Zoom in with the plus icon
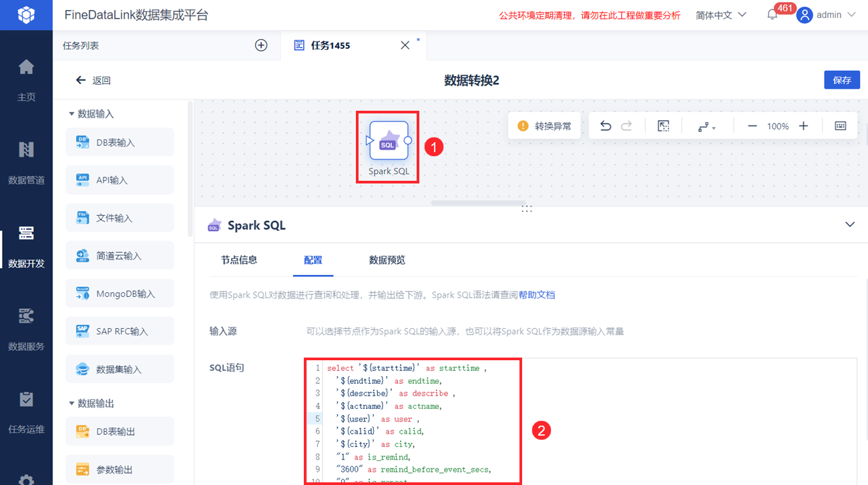The width and height of the screenshot is (868, 485). tap(803, 126)
